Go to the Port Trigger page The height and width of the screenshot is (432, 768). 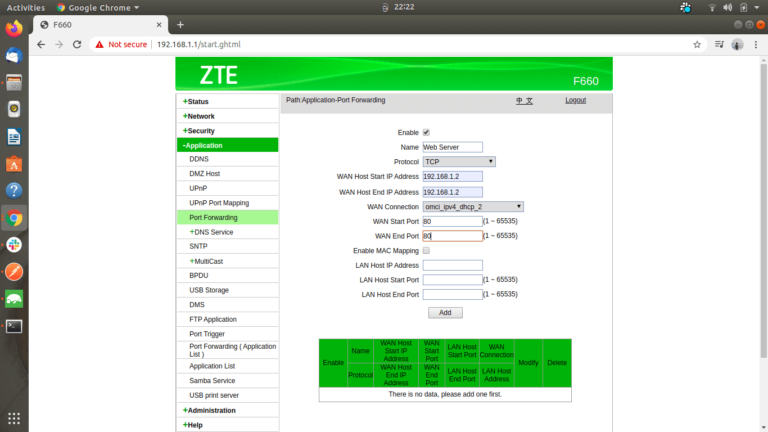(207, 334)
